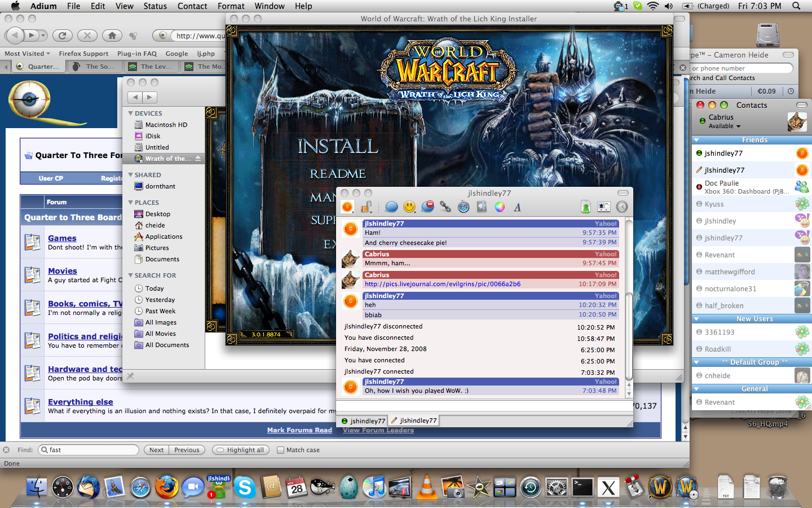Click the orange source/destination icon in chat toolbar
812x508 pixels.
[347, 207]
